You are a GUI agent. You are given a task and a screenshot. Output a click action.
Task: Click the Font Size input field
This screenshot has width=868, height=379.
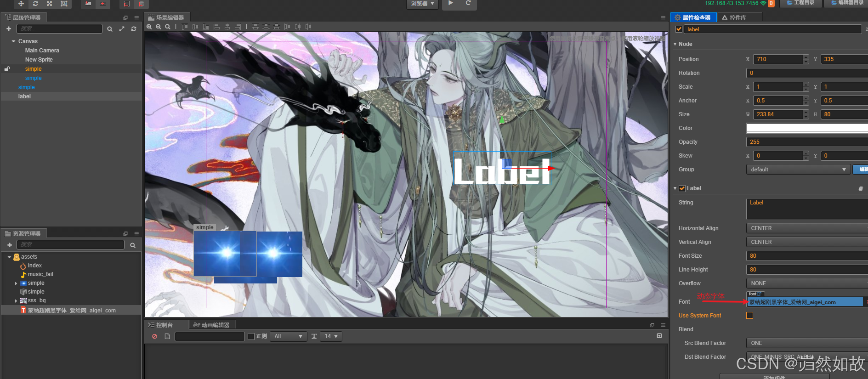point(807,256)
